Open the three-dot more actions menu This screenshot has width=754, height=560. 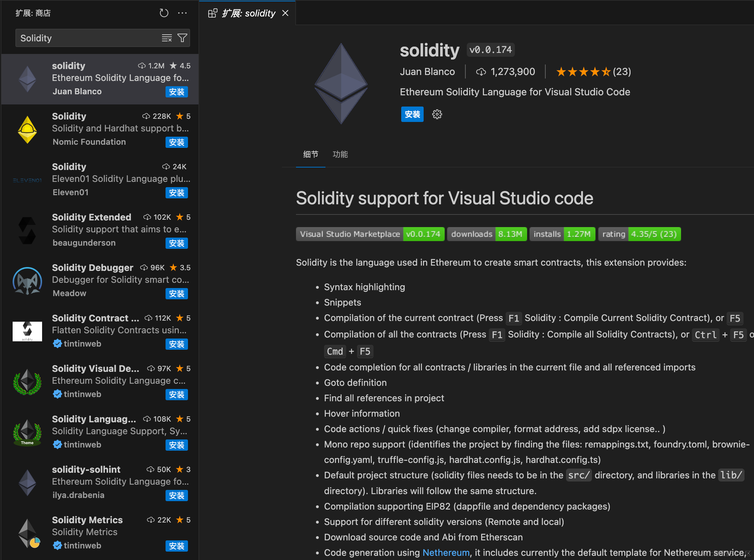point(182,13)
